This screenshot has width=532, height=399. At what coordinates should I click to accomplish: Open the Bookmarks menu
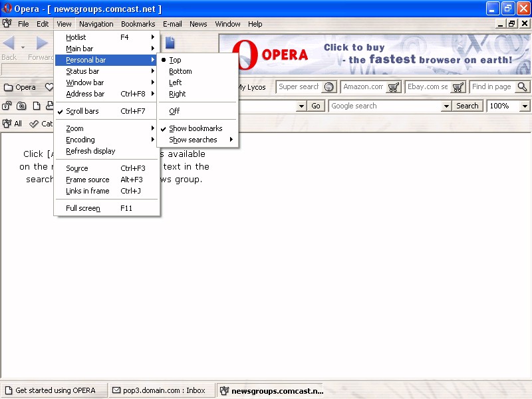tap(138, 24)
